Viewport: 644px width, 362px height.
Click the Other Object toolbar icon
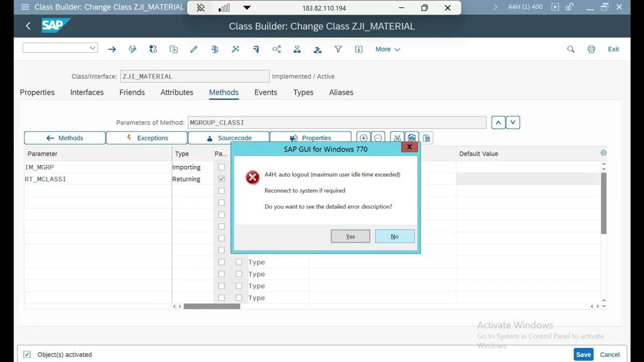174,49
